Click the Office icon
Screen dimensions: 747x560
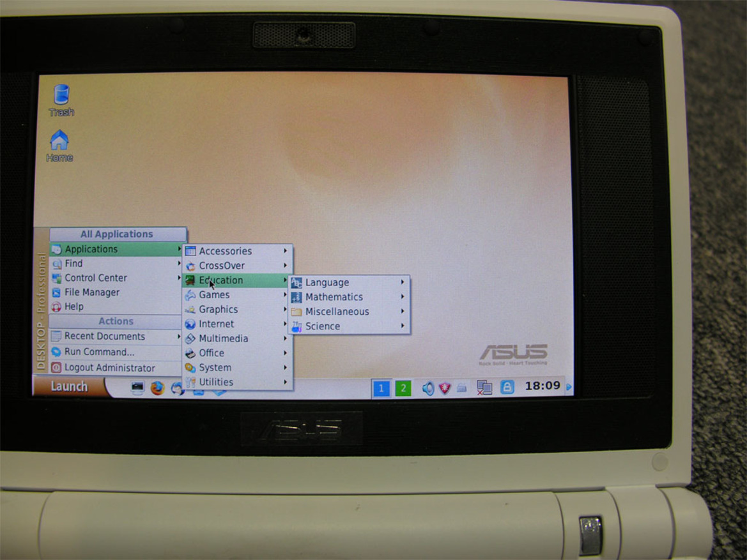[x=190, y=353]
